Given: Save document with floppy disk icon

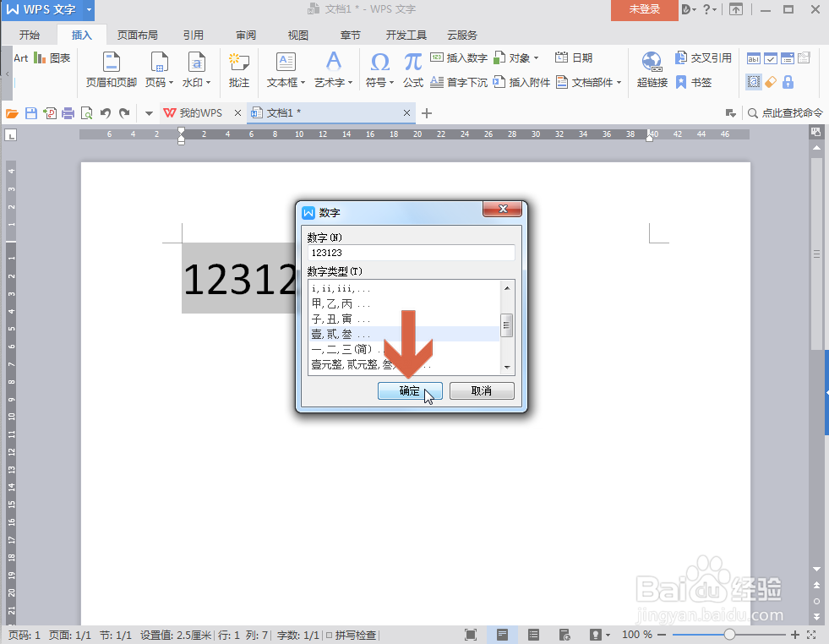Looking at the screenshot, I should (x=31, y=113).
